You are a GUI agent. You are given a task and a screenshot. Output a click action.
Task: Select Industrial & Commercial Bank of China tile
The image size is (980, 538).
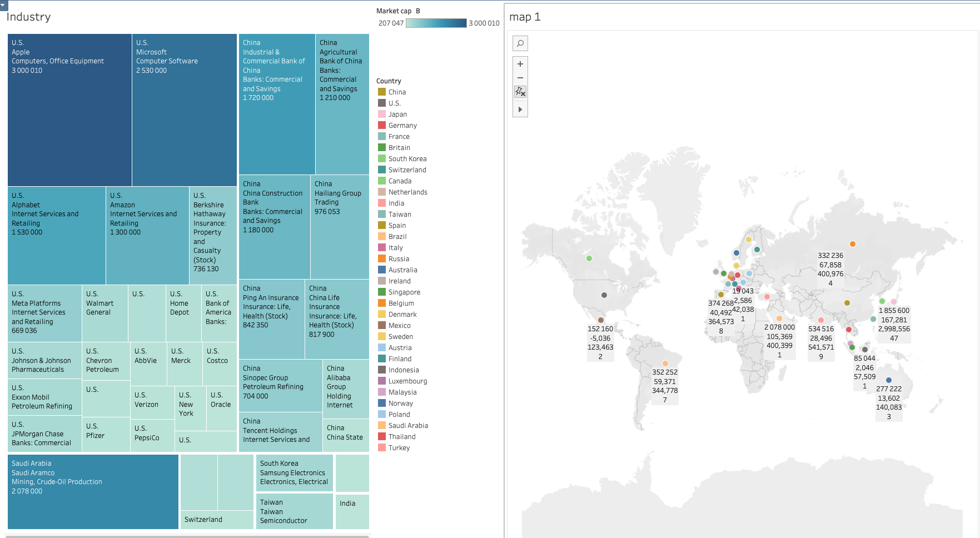[x=277, y=104]
